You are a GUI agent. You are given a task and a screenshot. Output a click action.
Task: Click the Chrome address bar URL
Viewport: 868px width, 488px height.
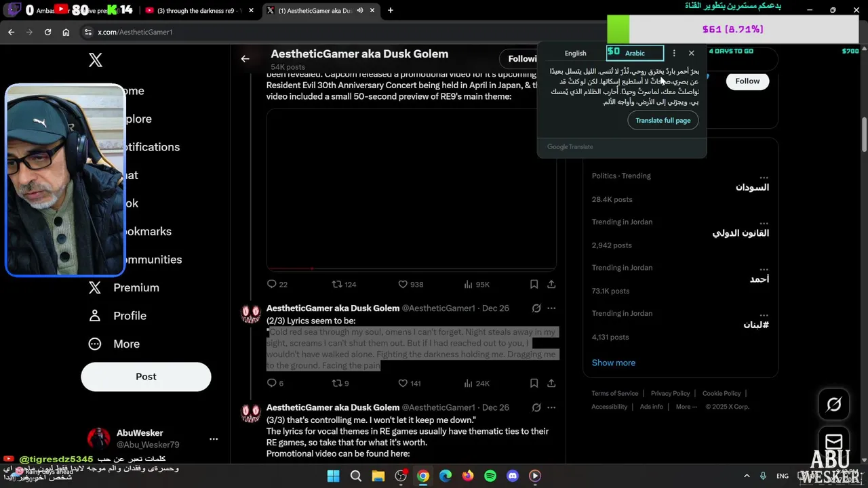(135, 32)
